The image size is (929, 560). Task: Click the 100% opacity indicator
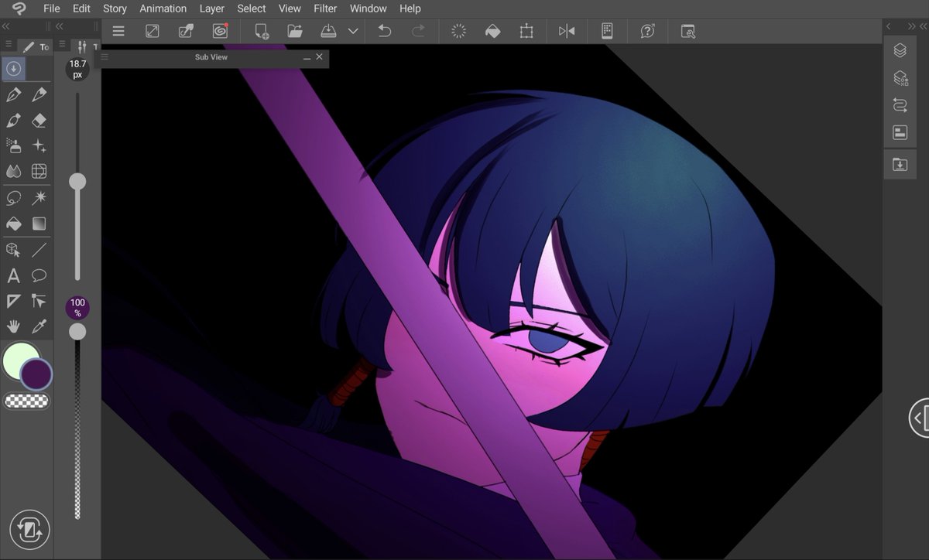click(x=77, y=308)
